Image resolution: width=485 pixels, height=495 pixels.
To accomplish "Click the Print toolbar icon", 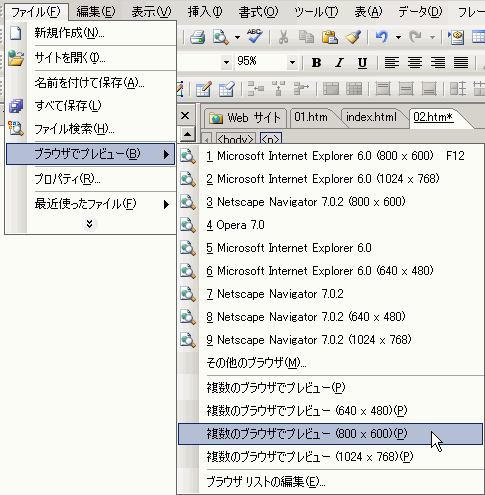I will pos(198,37).
